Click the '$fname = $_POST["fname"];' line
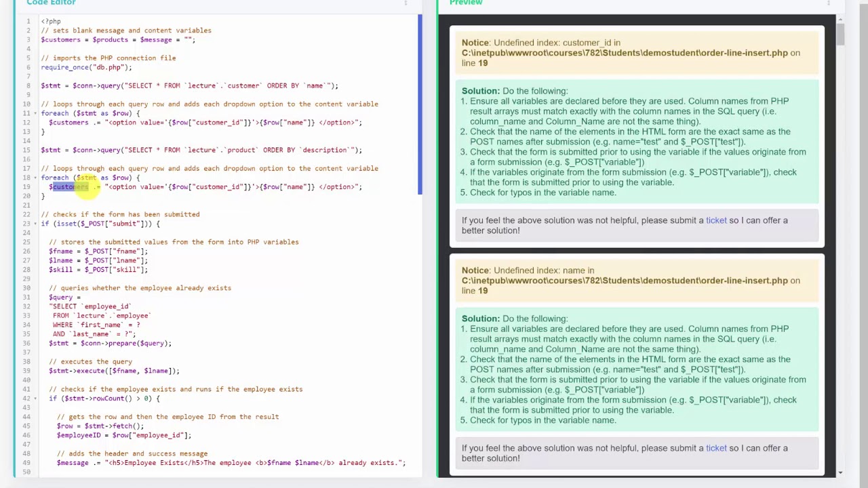 pos(98,251)
